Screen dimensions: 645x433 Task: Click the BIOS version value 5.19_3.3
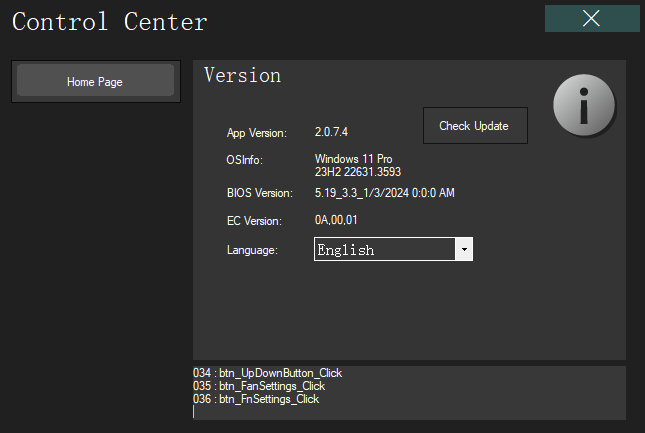tap(385, 193)
